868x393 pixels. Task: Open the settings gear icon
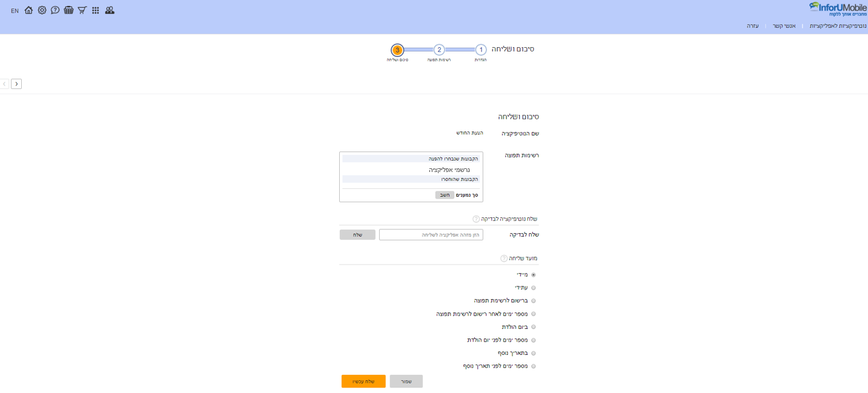point(42,10)
